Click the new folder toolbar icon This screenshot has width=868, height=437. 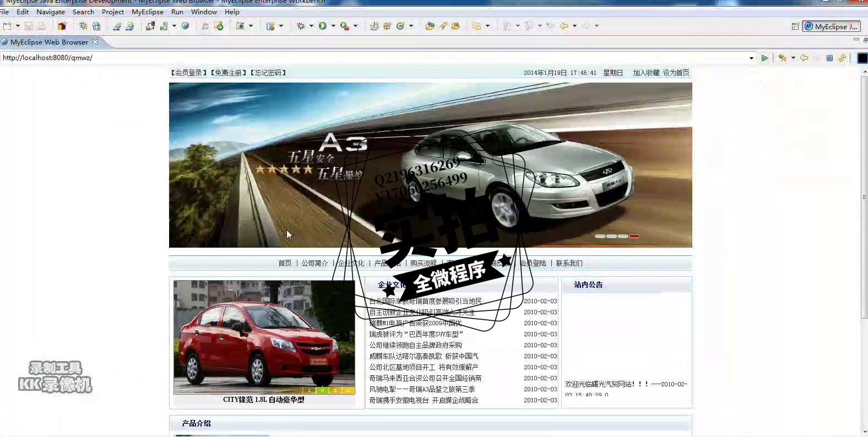[x=476, y=26]
